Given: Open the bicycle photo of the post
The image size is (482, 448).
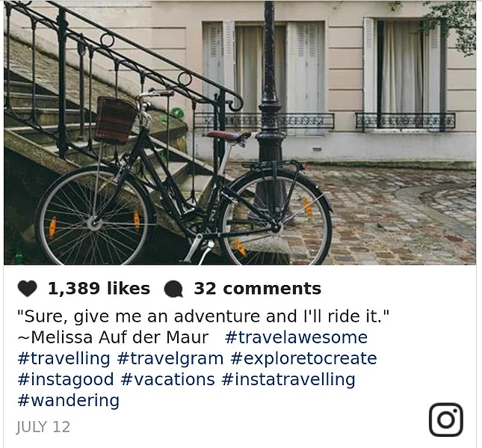Looking at the screenshot, I should pos(240,132).
